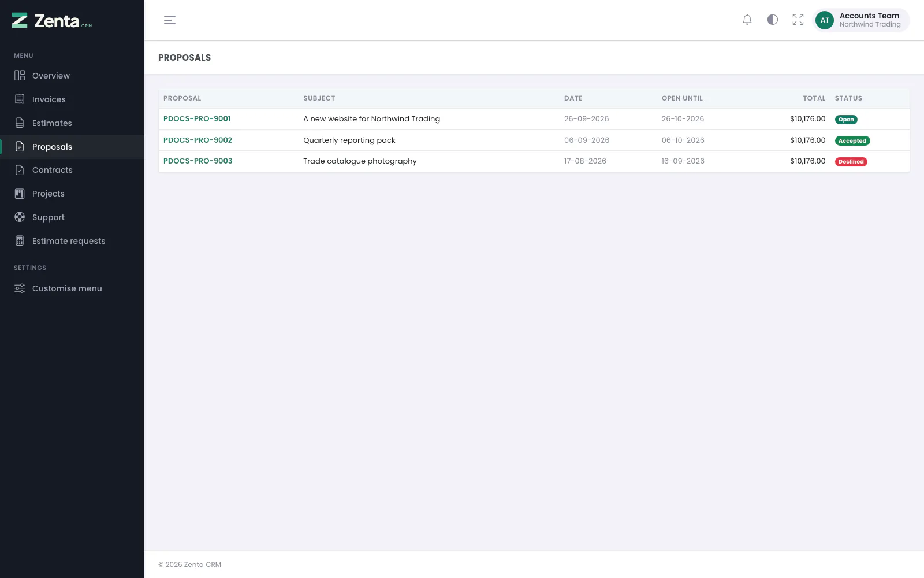Screen dimensions: 924x578
Task: Click the Support lifebuoy icon
Action: [x=20, y=217]
